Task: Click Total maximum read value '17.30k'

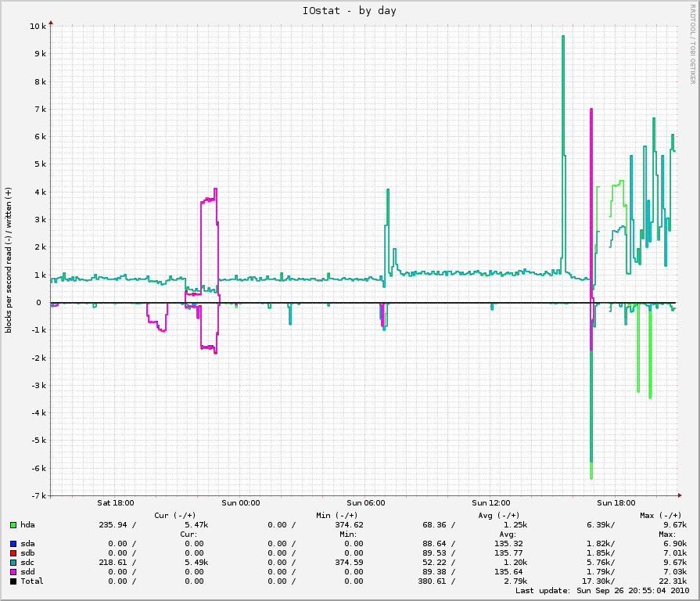Action: [x=597, y=581]
